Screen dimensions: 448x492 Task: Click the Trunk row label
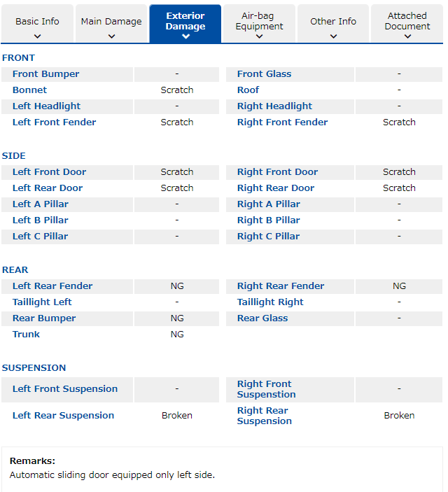[x=26, y=335]
